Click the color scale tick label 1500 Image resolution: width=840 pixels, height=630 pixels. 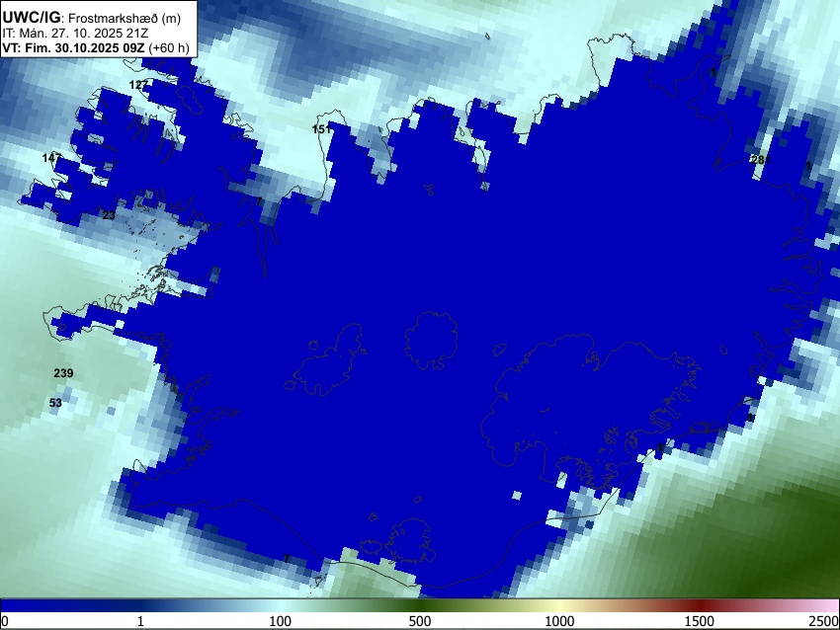point(700,621)
